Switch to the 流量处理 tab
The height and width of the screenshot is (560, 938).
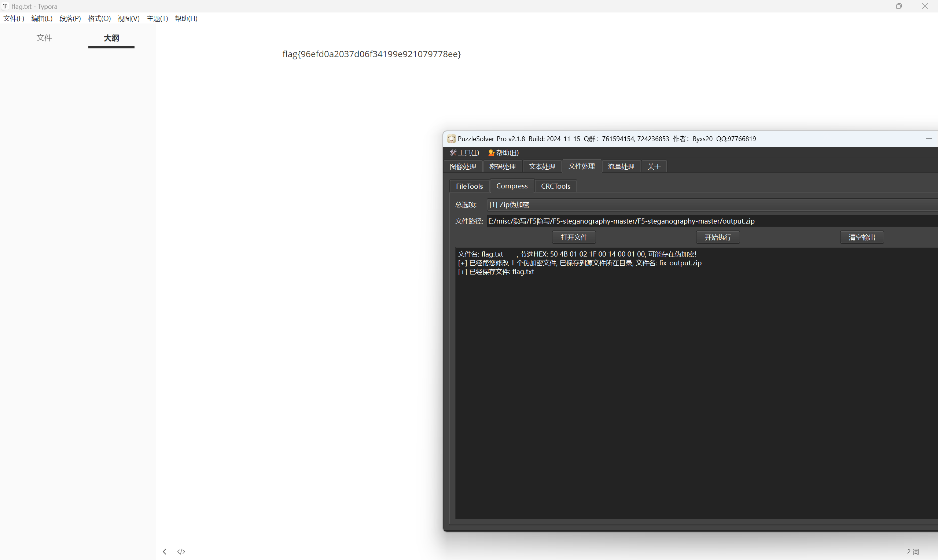(x=621, y=166)
